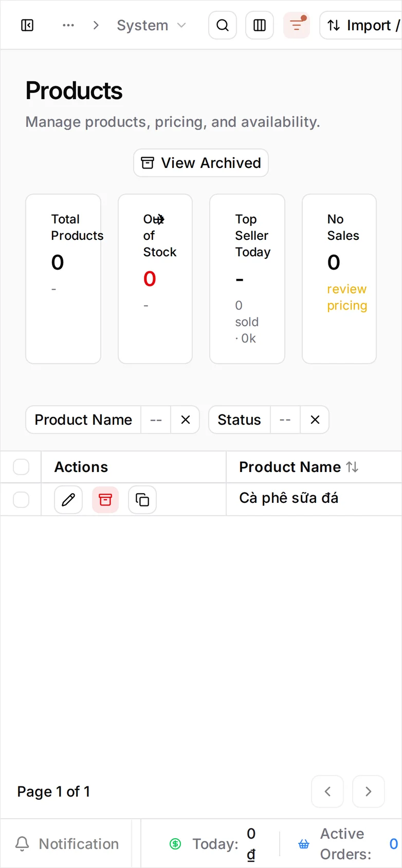Open View Archived products
Screen dimensions: 402x868
[x=201, y=163]
